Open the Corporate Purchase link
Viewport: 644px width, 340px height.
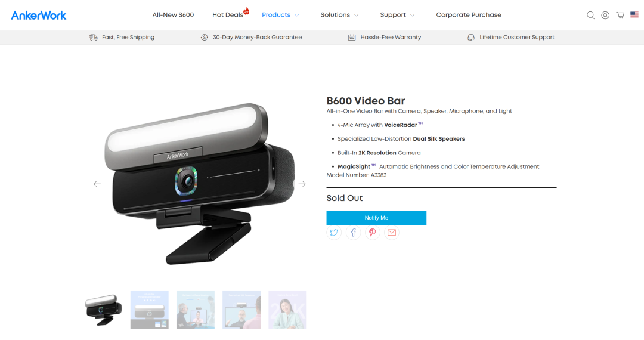[x=469, y=15]
